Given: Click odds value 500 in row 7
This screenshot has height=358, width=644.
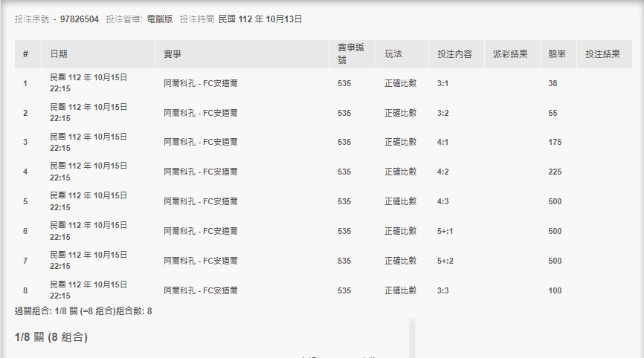Looking at the screenshot, I should click(555, 261).
